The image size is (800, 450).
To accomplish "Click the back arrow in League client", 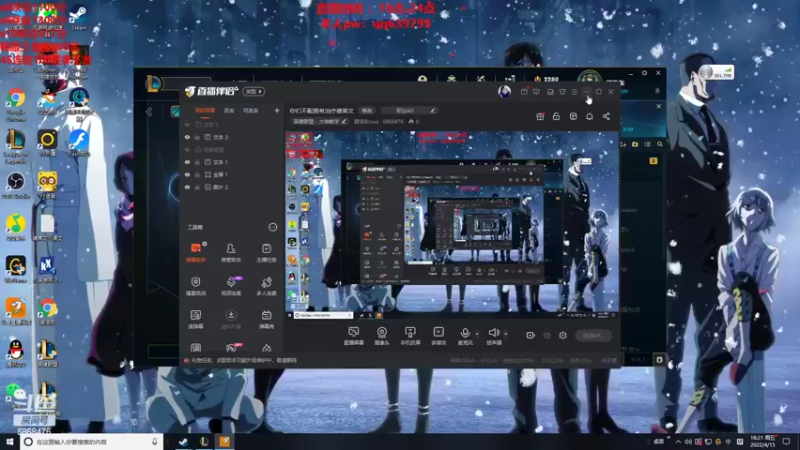I will point(149,111).
